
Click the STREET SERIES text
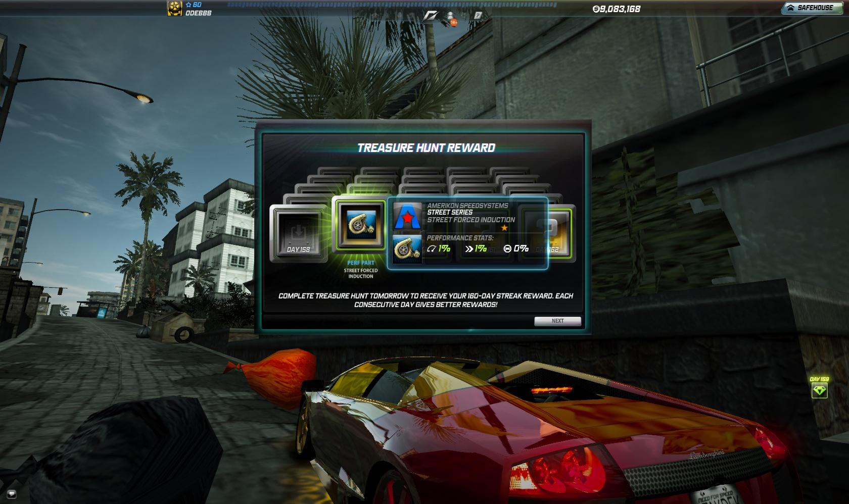click(450, 212)
